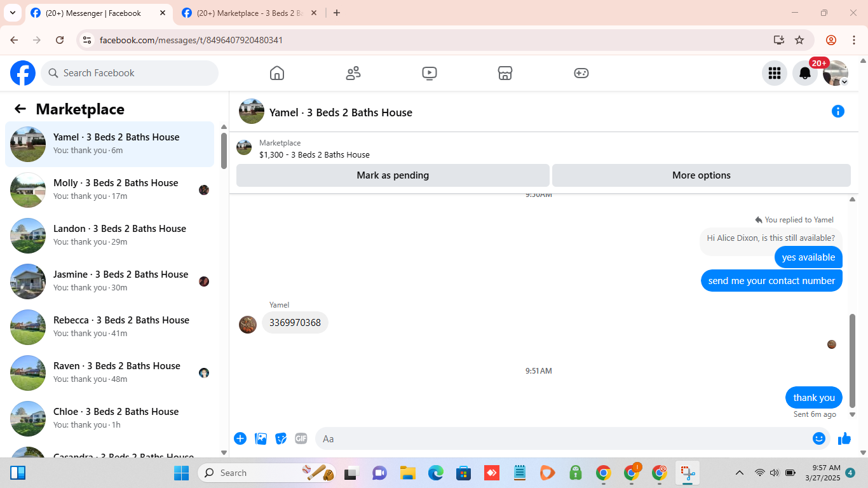Open Microsoft Store from the taskbar
This screenshot has height=488, width=868.
pyautogui.click(x=463, y=473)
